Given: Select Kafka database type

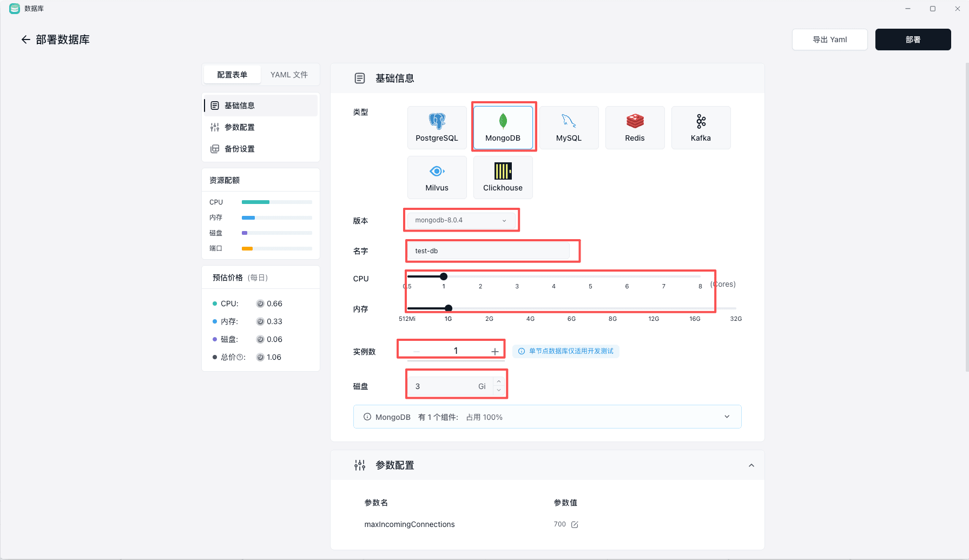Looking at the screenshot, I should coord(701,128).
